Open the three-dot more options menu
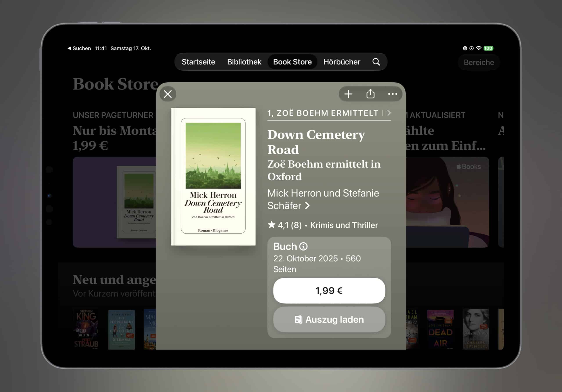 392,94
